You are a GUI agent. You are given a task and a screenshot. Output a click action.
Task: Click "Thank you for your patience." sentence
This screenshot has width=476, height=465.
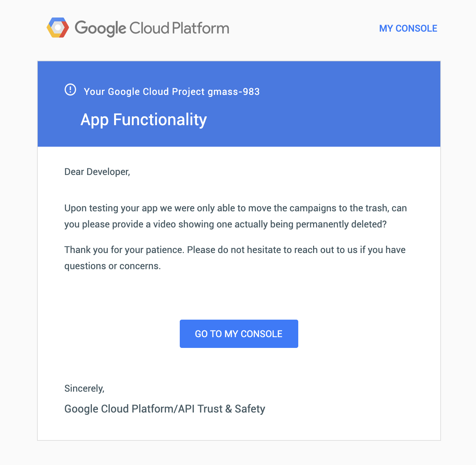point(124,250)
